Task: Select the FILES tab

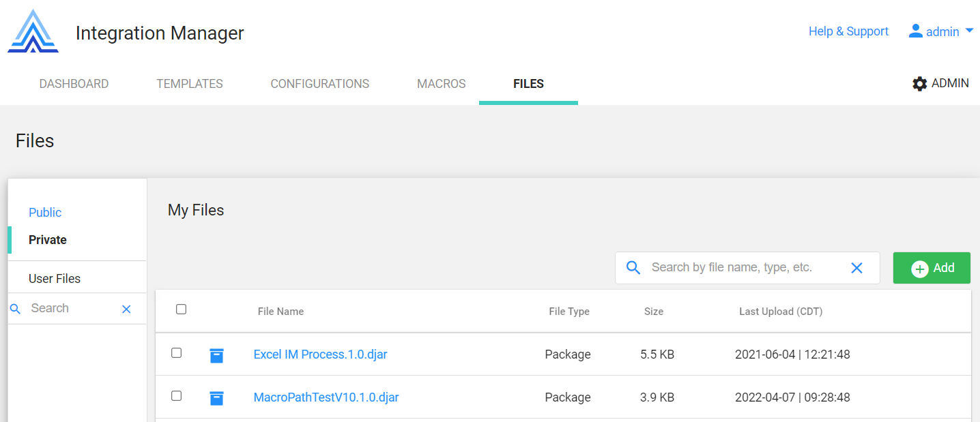Action: pos(528,84)
